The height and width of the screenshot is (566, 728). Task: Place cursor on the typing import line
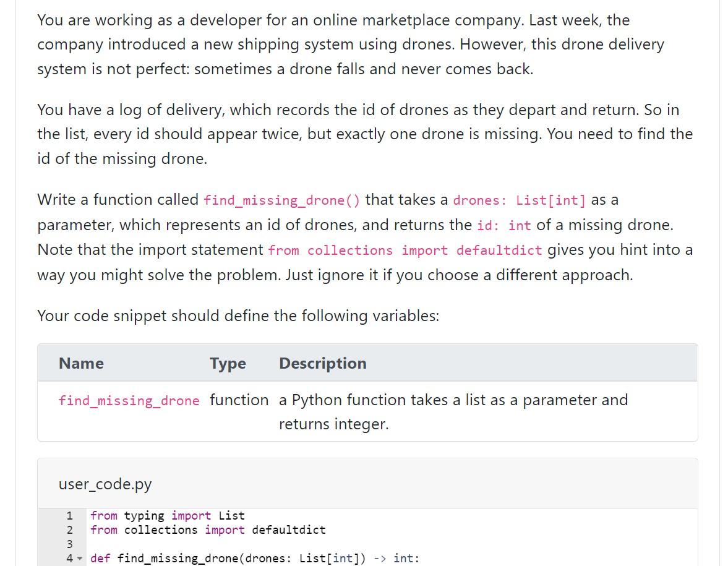pyautogui.click(x=167, y=515)
